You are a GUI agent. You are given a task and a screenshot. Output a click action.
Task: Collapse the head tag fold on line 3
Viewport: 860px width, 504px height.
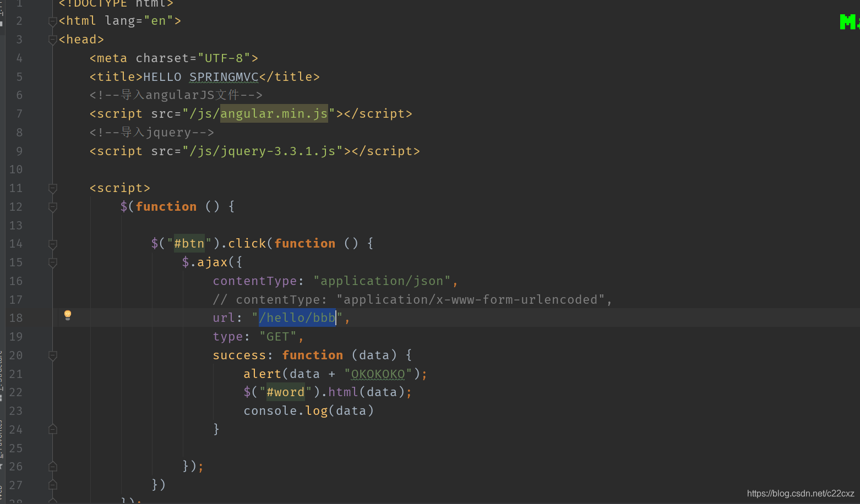53,40
